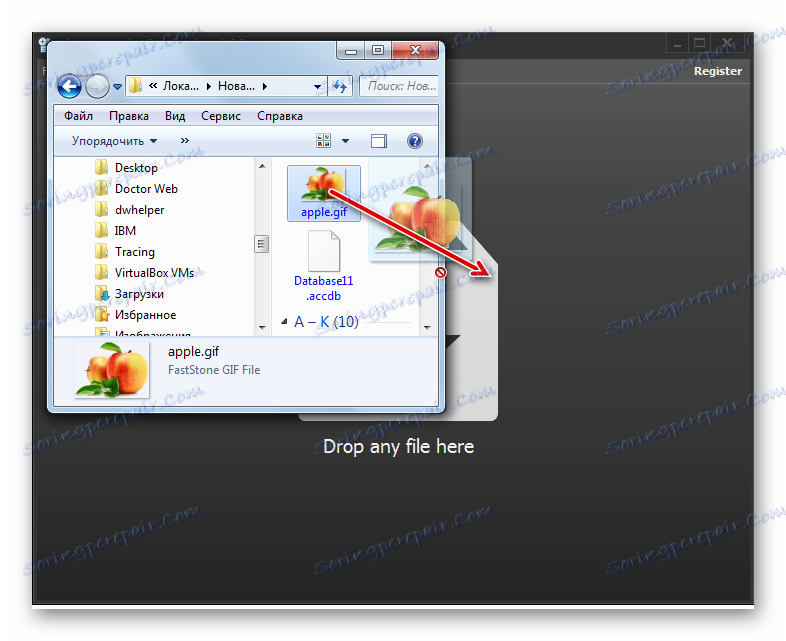Click navigation pane scroll down arrow
The image size is (786, 641).
point(262,327)
